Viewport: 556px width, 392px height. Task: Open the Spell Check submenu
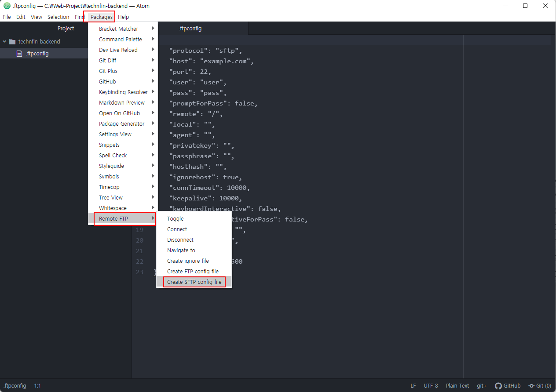[123, 155]
